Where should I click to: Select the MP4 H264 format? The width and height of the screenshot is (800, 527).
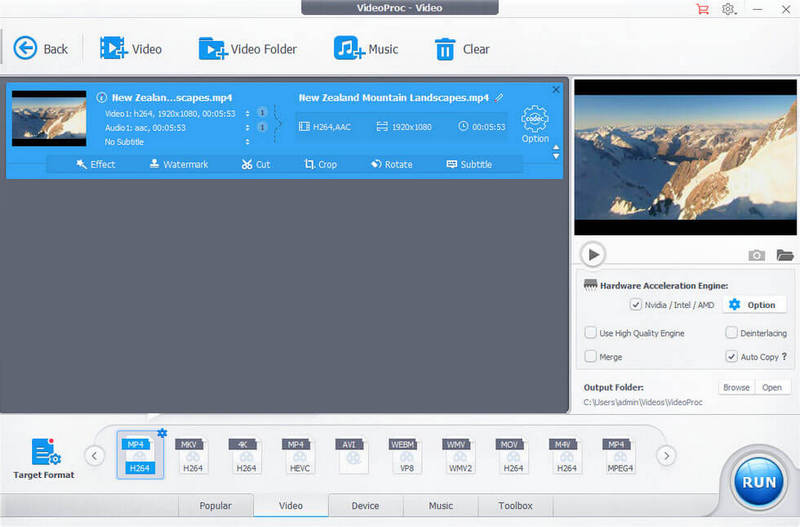coord(140,455)
